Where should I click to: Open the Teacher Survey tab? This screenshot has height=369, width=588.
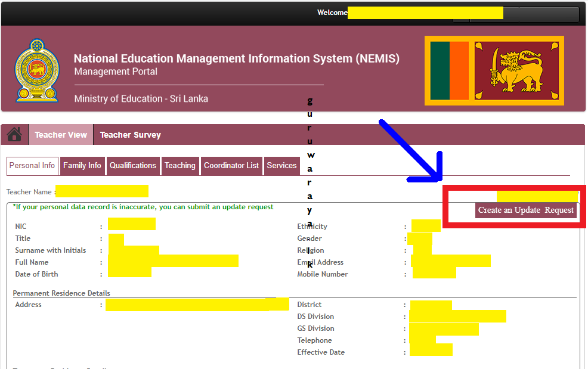(x=130, y=134)
